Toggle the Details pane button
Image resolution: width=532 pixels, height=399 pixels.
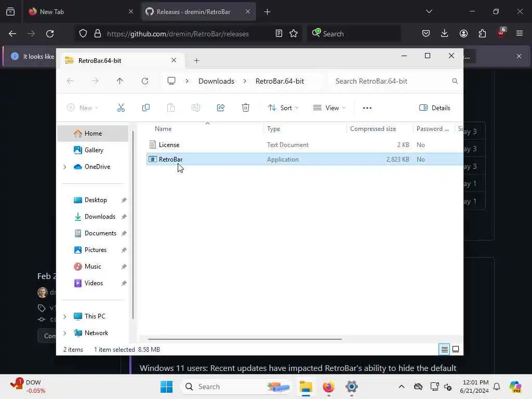(435, 108)
